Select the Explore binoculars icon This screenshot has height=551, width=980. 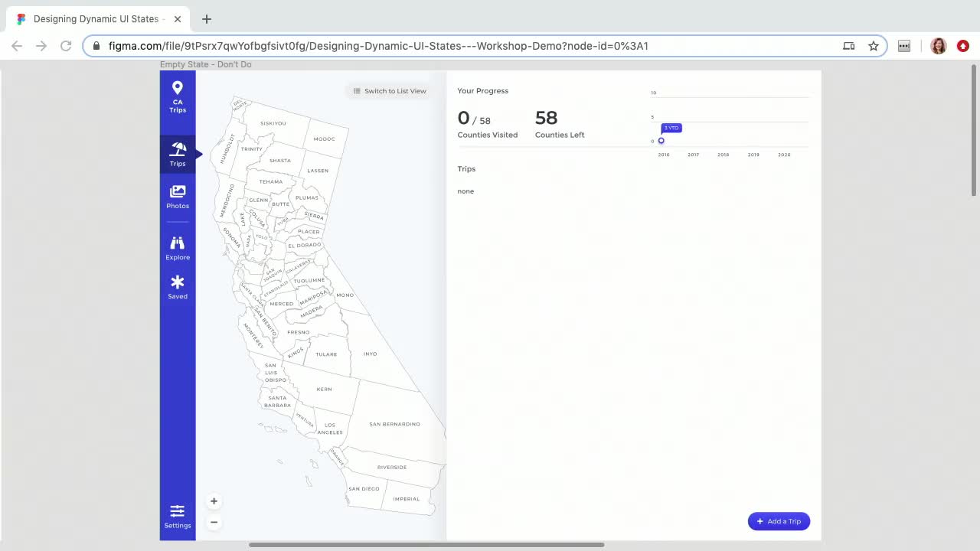pos(178,243)
